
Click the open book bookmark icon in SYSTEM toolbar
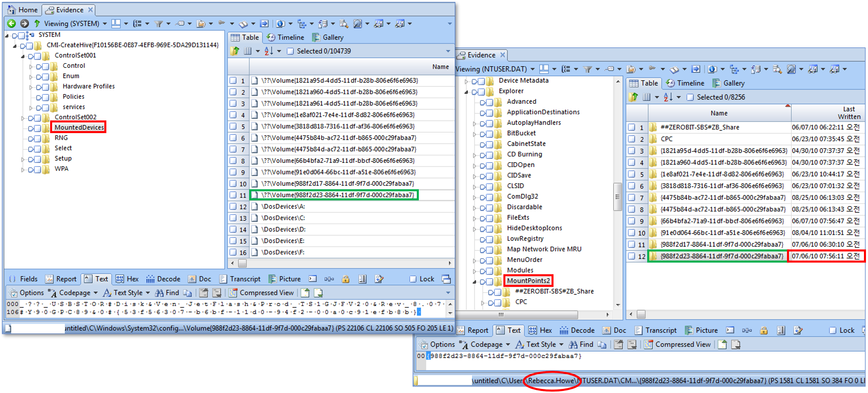pos(244,23)
